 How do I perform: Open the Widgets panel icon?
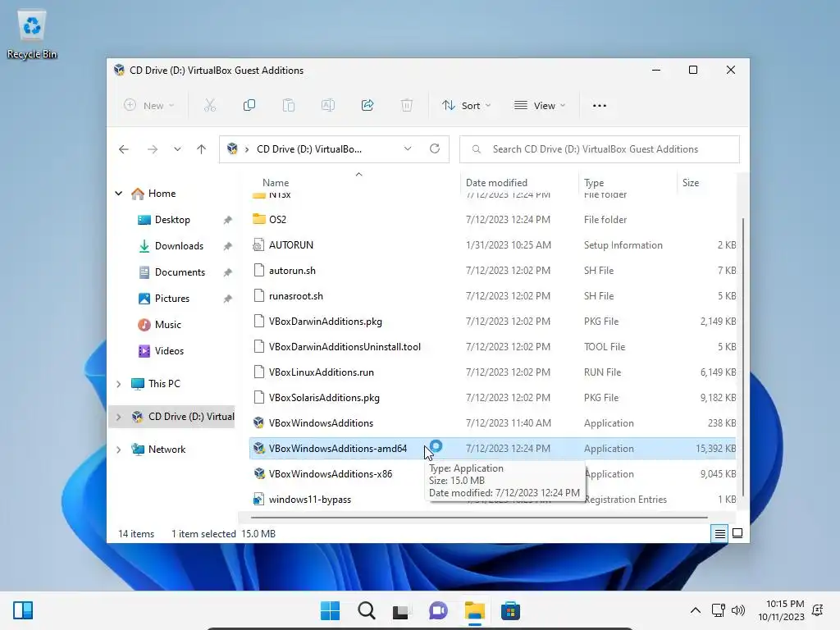pos(23,610)
